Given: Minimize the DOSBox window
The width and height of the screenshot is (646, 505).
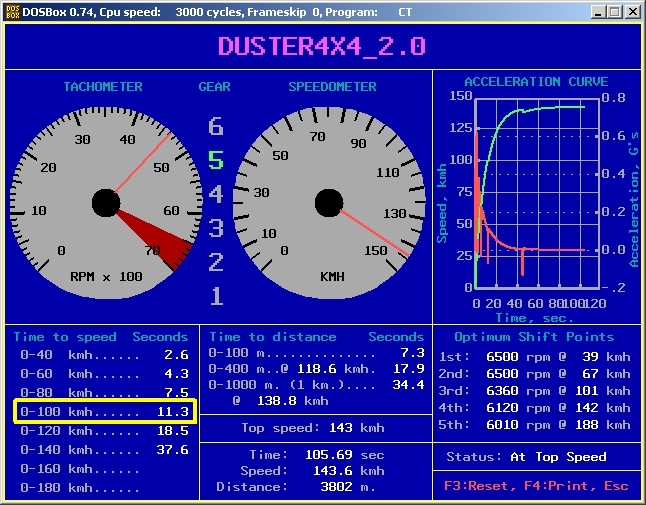Looking at the screenshot, I should pyautogui.click(x=597, y=12).
